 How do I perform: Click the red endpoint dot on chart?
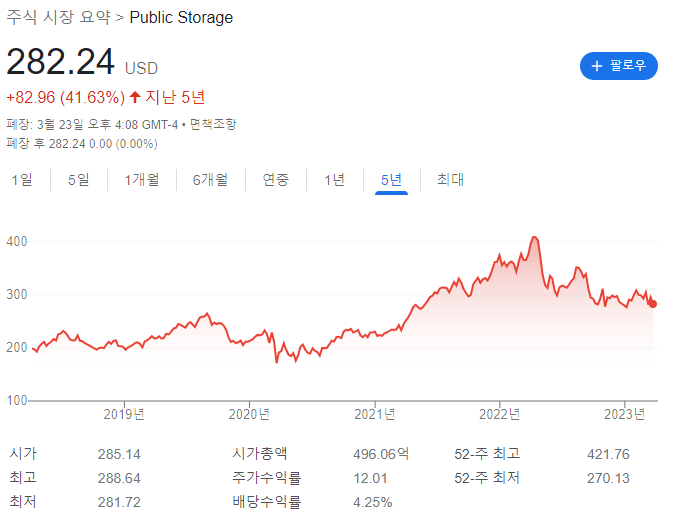pos(653,304)
